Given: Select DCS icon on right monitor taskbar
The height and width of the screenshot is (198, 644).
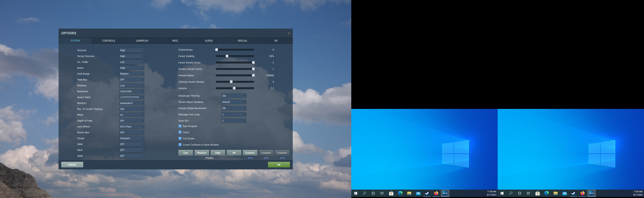Looking at the screenshot, I should pos(591,193).
